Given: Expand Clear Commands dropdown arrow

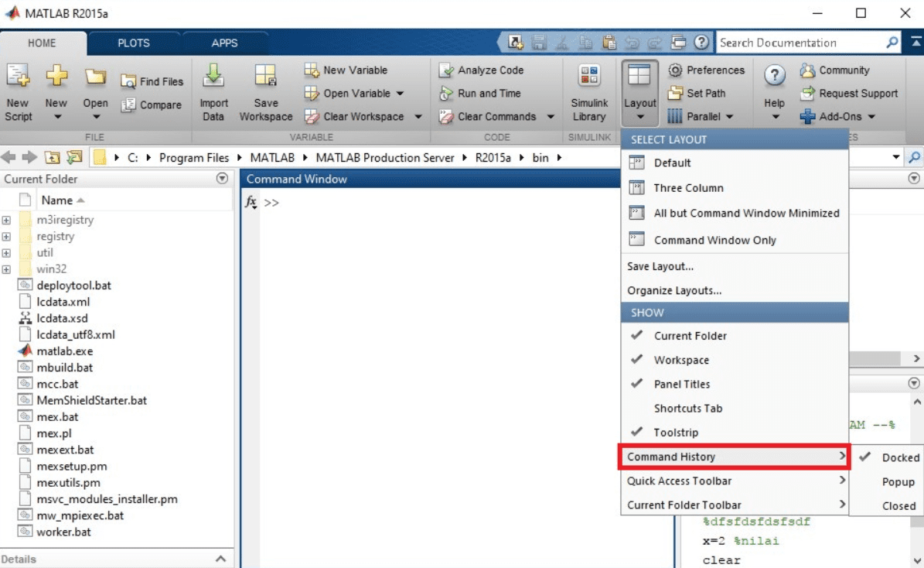Looking at the screenshot, I should tap(551, 117).
